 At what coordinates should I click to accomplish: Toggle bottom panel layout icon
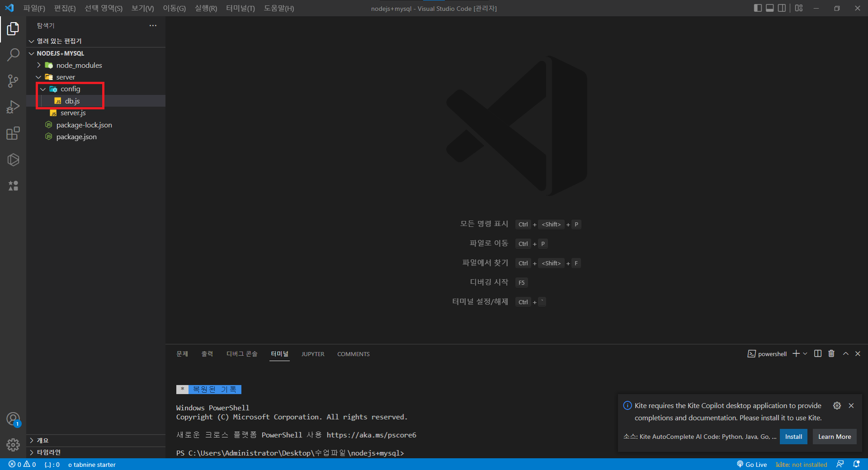[x=769, y=8]
